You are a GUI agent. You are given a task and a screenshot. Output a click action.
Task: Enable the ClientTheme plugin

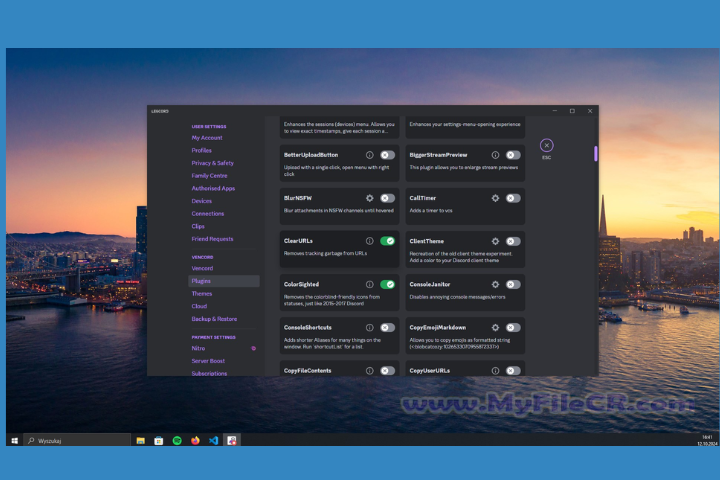(513, 241)
